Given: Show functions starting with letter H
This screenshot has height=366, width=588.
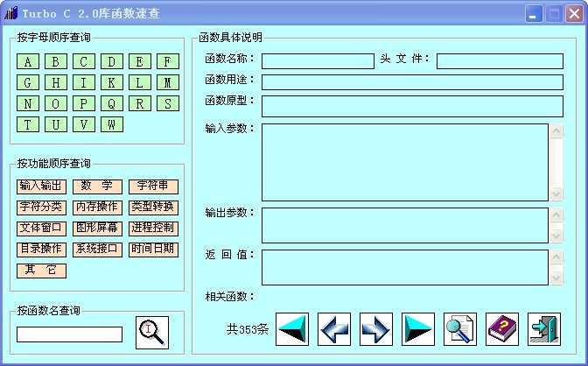Looking at the screenshot, I should click(x=56, y=82).
